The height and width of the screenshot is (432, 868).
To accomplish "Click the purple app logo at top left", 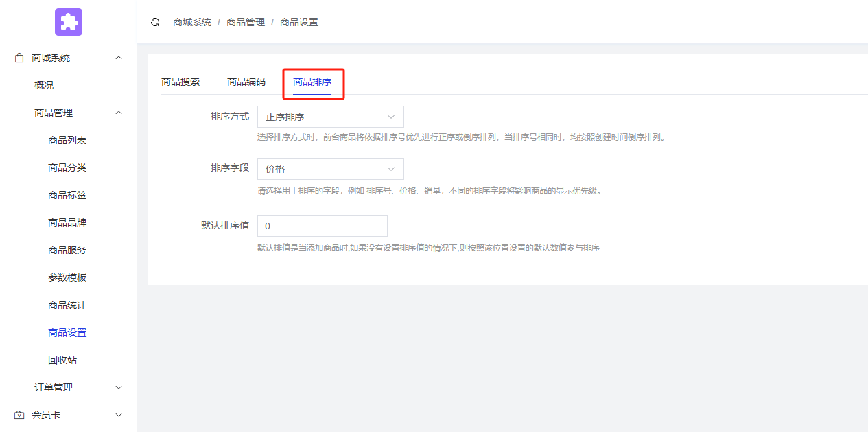I will 68,21.
